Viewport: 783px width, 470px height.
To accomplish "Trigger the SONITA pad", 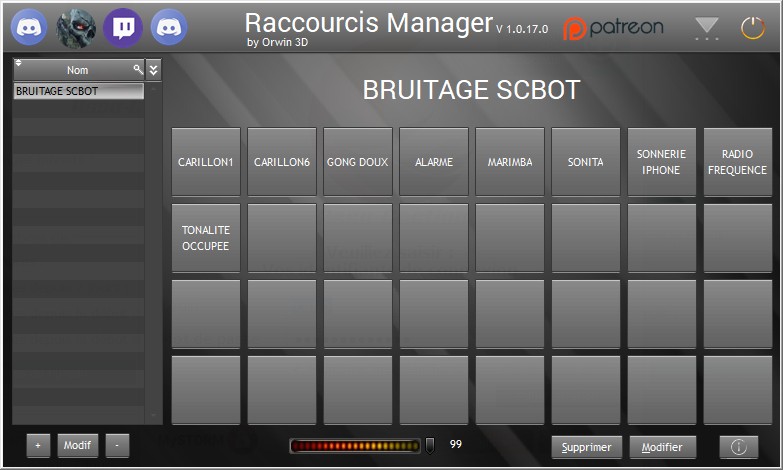I will coord(586,162).
